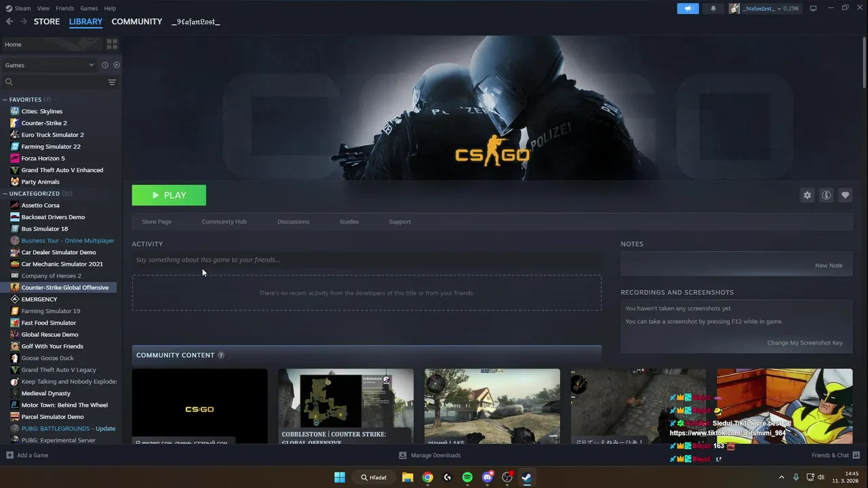The width and height of the screenshot is (868, 488).
Task: Switch to the STORE tab
Action: [x=47, y=22]
